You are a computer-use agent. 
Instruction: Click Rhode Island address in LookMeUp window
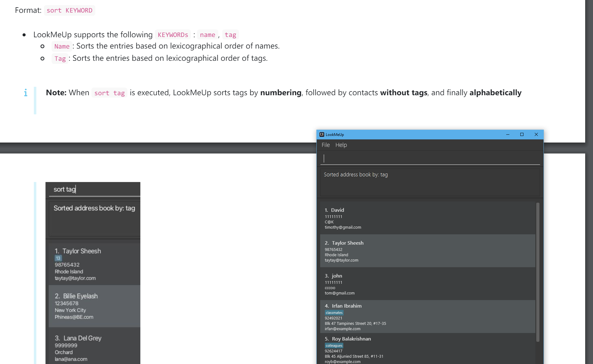(336, 255)
